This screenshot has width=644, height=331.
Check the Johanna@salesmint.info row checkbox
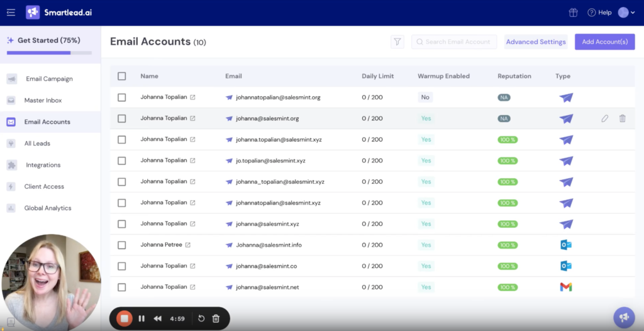pyautogui.click(x=121, y=245)
